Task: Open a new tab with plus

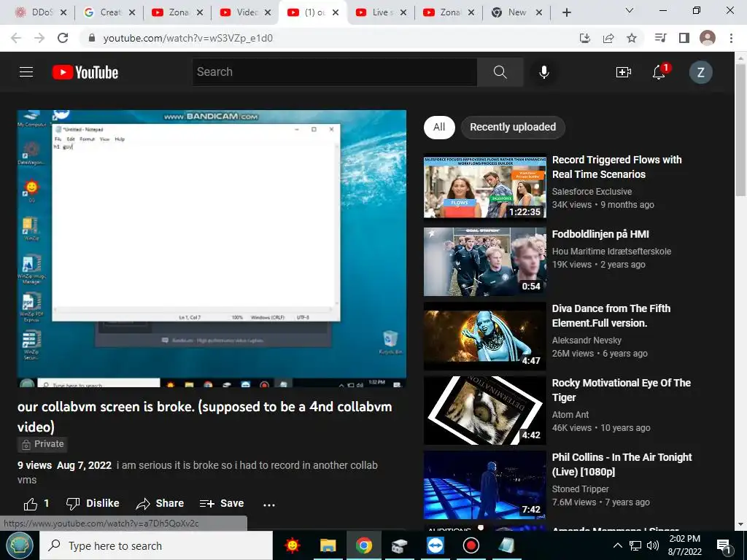Action: pyautogui.click(x=566, y=12)
